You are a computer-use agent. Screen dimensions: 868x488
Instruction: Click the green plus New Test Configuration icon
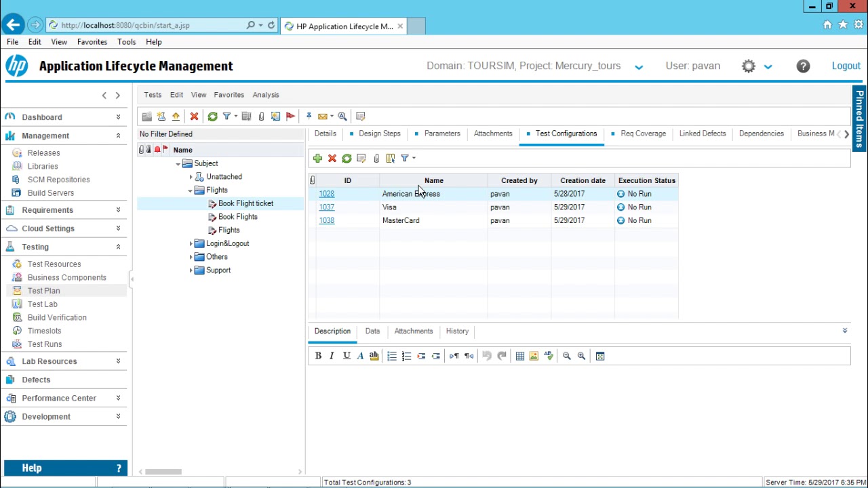317,159
